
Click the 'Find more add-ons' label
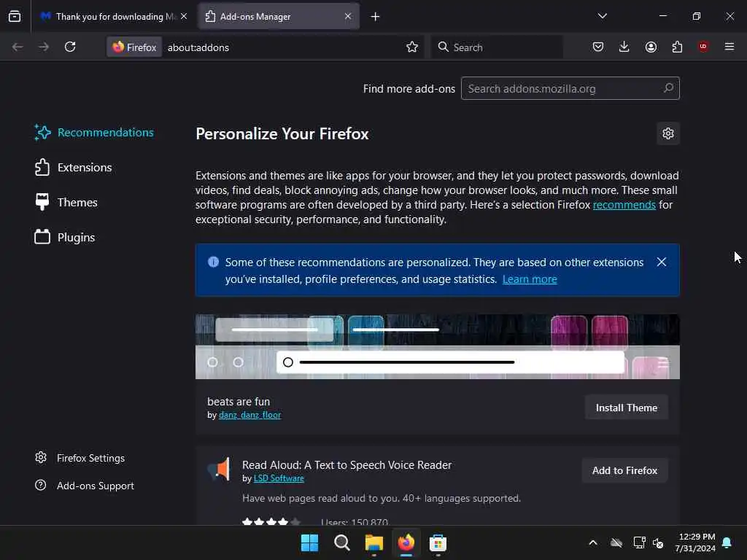click(409, 89)
